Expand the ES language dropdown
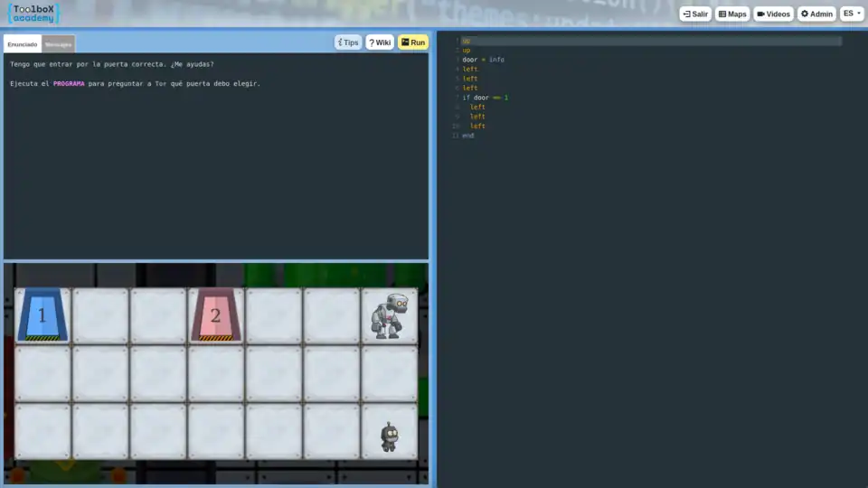The image size is (868, 488). 852,14
